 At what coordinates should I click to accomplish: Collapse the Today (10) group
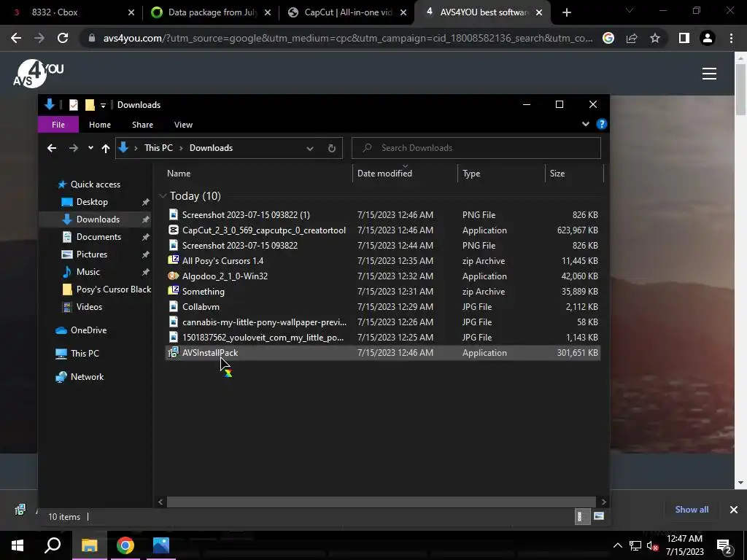pos(163,195)
